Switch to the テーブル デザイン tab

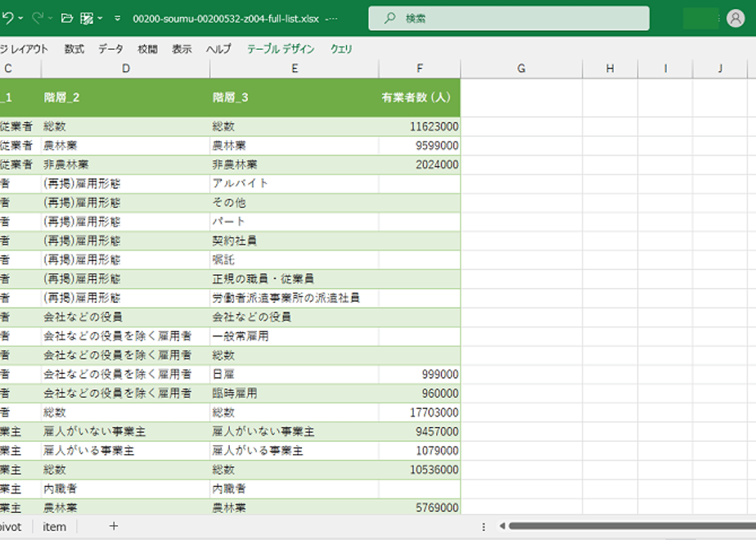(281, 49)
